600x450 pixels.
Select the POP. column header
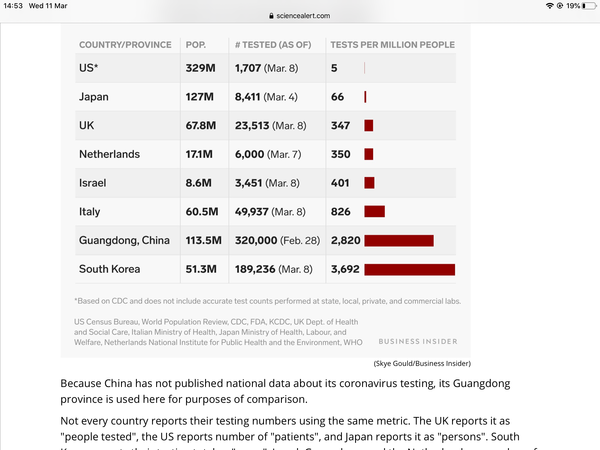196,45
